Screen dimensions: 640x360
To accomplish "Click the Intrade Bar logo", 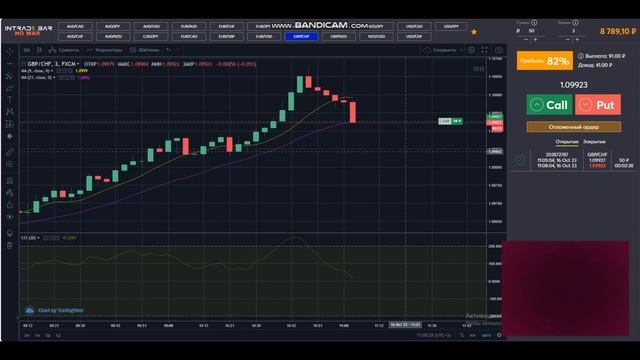I will [28, 30].
